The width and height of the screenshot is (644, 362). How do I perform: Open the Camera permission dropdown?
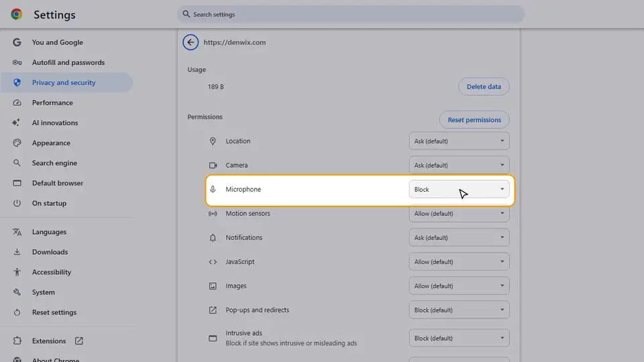coord(459,165)
